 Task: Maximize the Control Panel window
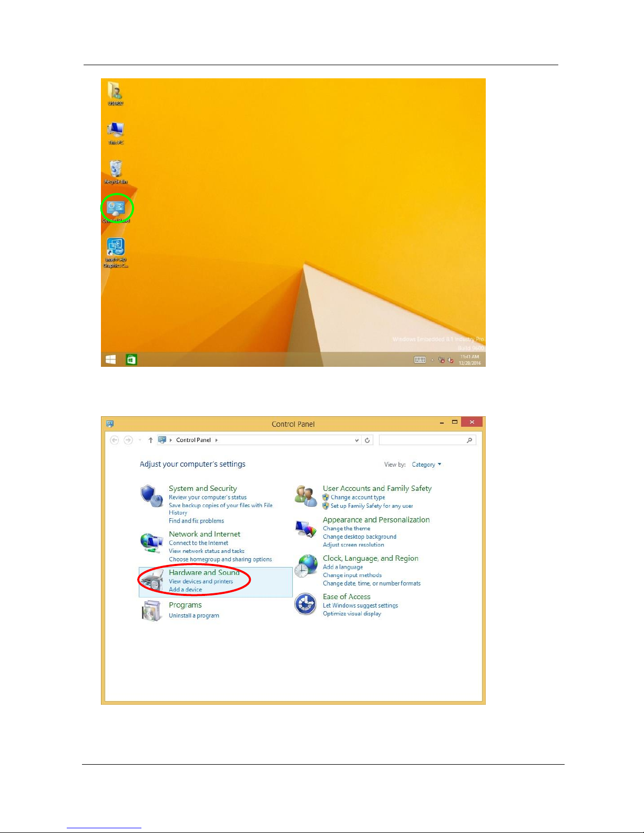455,422
